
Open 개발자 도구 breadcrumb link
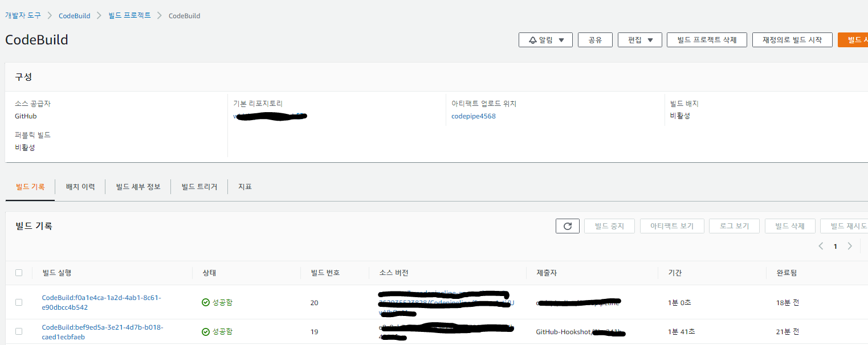(23, 15)
